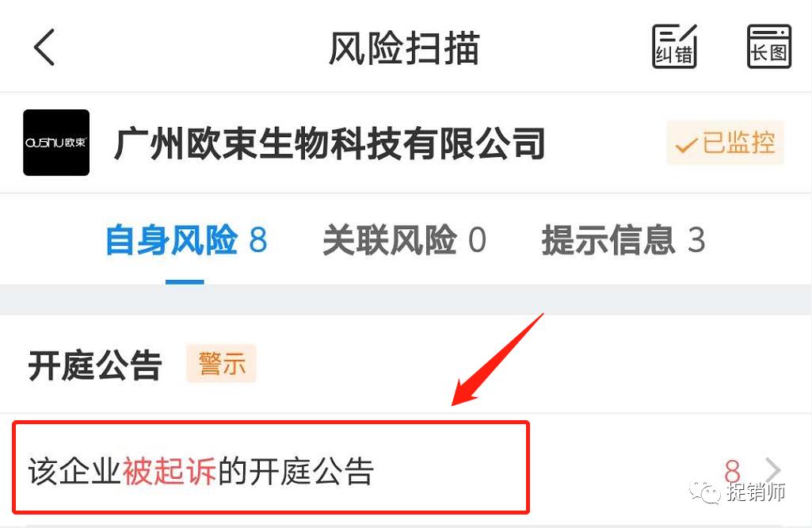Image resolution: width=812 pixels, height=528 pixels.
Task: Click the red count 8 in row
Action: tap(732, 471)
